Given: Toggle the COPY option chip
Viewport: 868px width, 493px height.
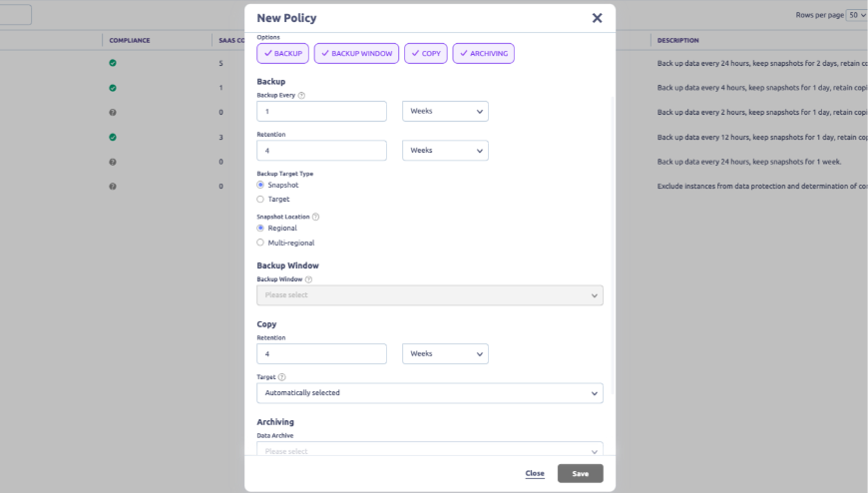Looking at the screenshot, I should tap(426, 52).
